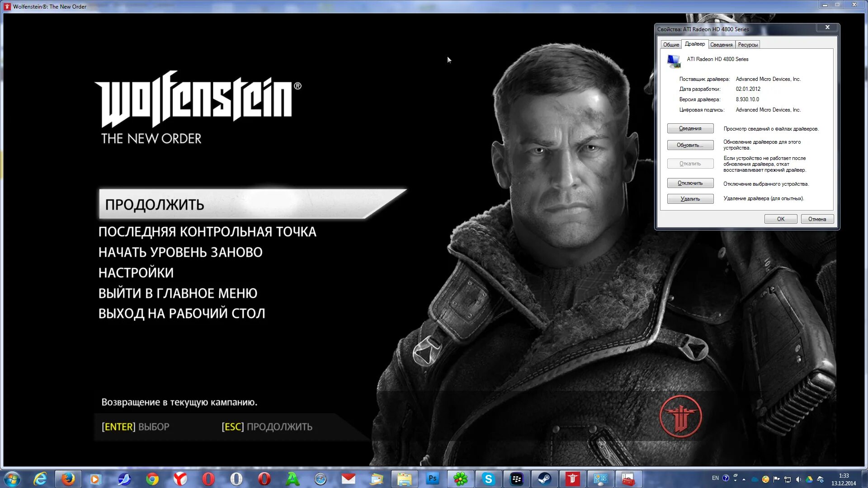Viewport: 868px width, 488px height.
Task: Click the paint palette tray icon
Action: [765, 479]
